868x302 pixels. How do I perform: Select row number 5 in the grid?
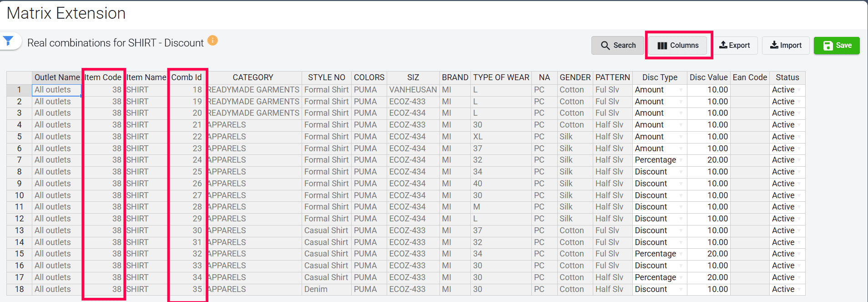(x=19, y=137)
